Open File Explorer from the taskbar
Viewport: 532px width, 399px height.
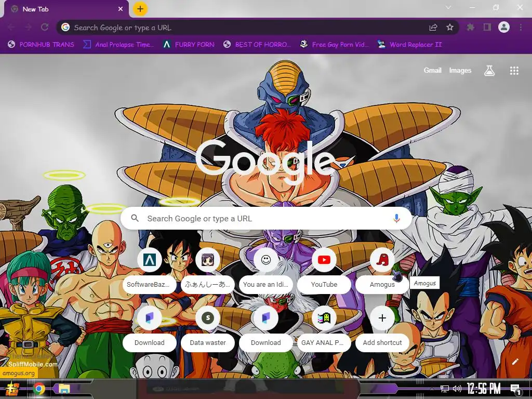click(x=64, y=389)
